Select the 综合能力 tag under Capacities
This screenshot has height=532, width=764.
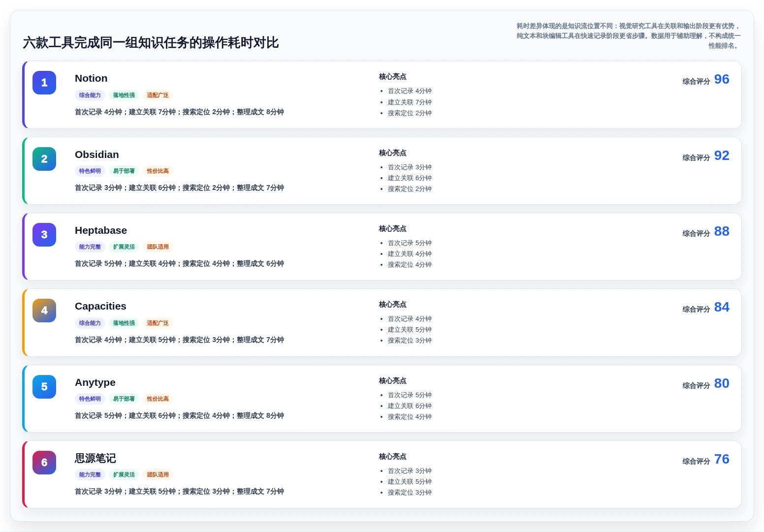coord(90,323)
